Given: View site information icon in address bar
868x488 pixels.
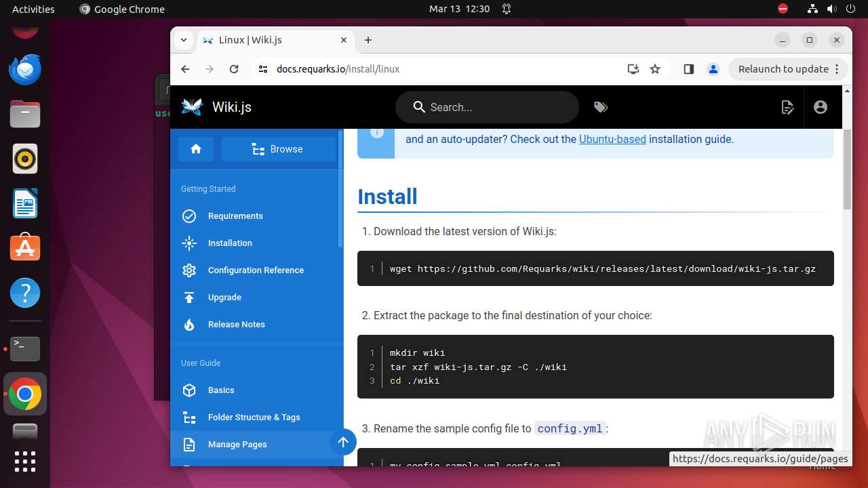Looking at the screenshot, I should (263, 69).
